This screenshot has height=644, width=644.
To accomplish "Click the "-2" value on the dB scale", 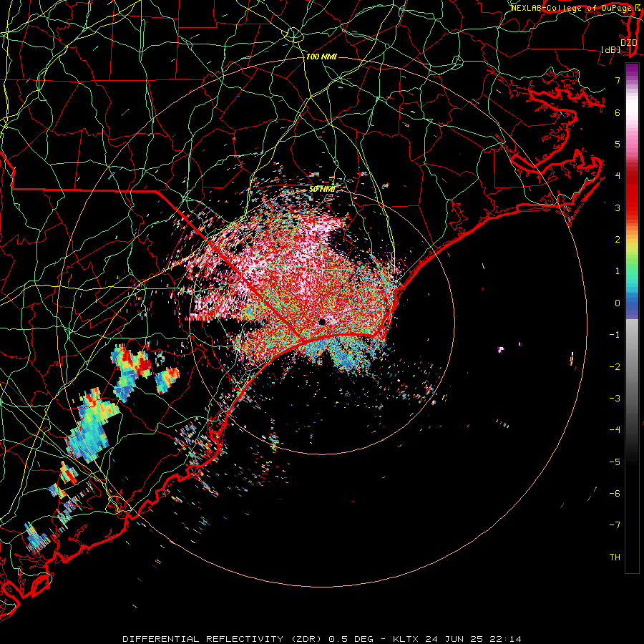I will point(615,367).
